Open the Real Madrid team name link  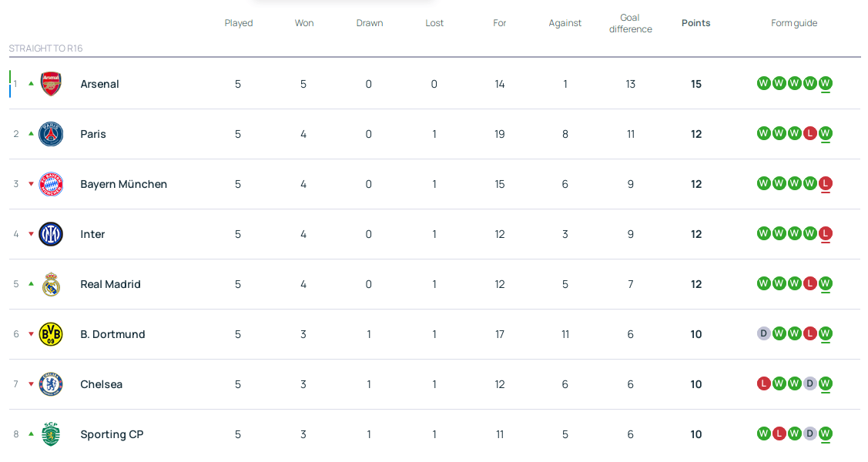pos(110,284)
